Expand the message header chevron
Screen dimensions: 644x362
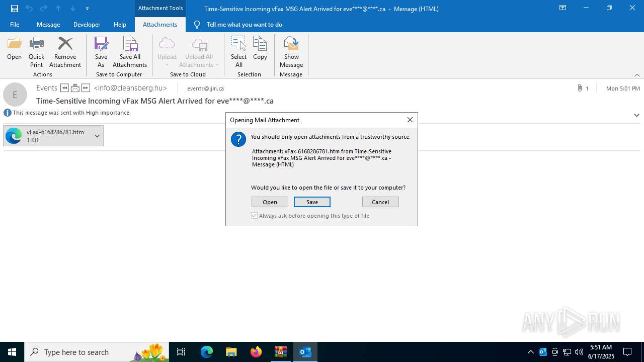coord(636,115)
